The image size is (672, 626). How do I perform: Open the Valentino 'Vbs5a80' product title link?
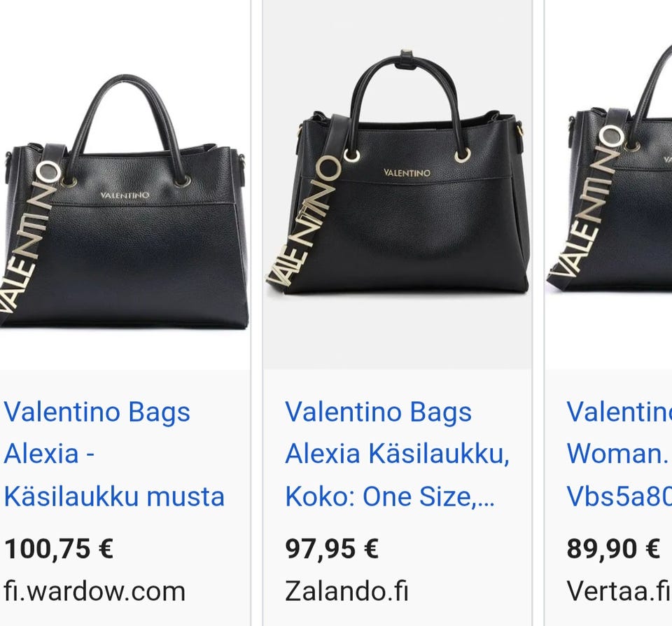pyautogui.click(x=619, y=454)
